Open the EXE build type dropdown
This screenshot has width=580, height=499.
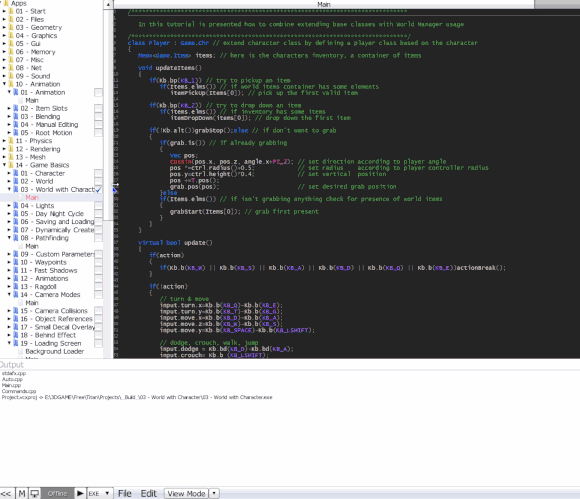pyautogui.click(x=99, y=493)
